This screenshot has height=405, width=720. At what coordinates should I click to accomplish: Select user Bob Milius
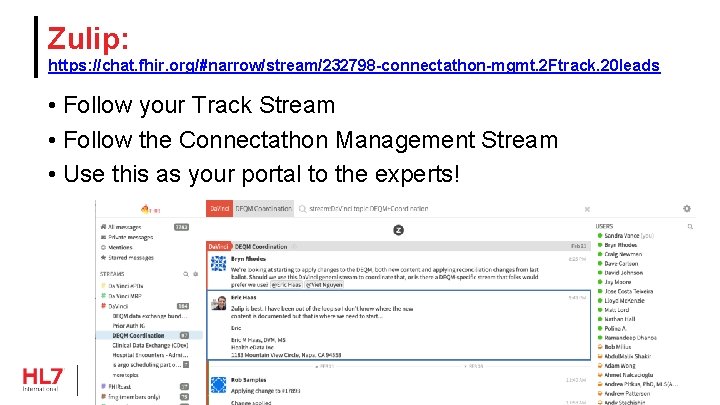(618, 347)
